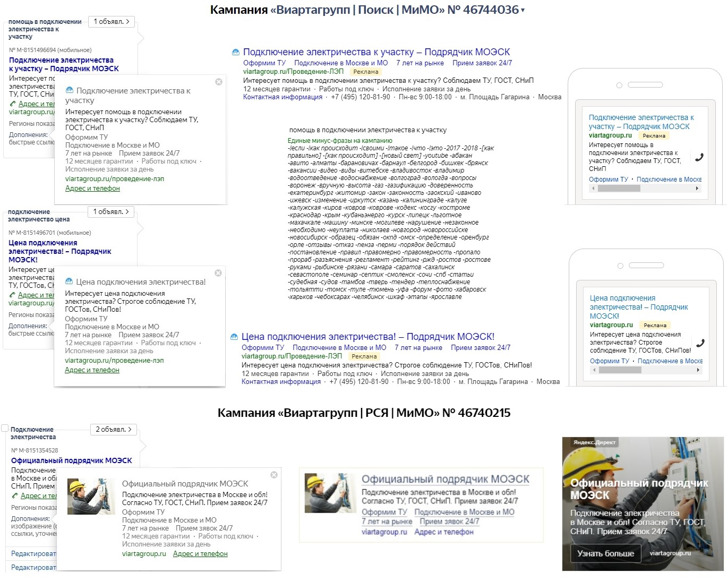Tap 'Оформим ТУ' in 'Подключение электричества' mobile preview
The width and height of the screenshot is (728, 581).
click(609, 180)
